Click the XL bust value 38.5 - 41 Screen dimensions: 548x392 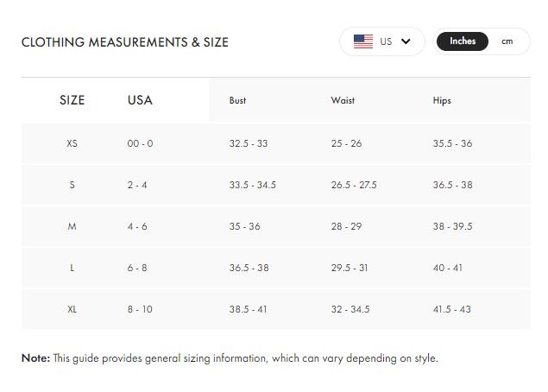point(249,309)
